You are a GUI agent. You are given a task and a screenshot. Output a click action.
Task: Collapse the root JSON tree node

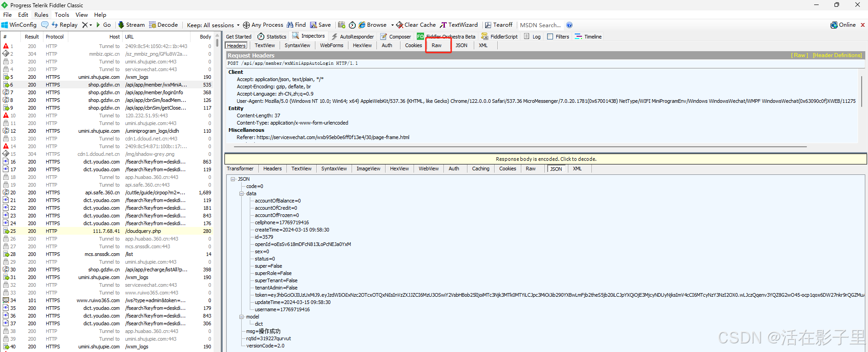tap(233, 179)
